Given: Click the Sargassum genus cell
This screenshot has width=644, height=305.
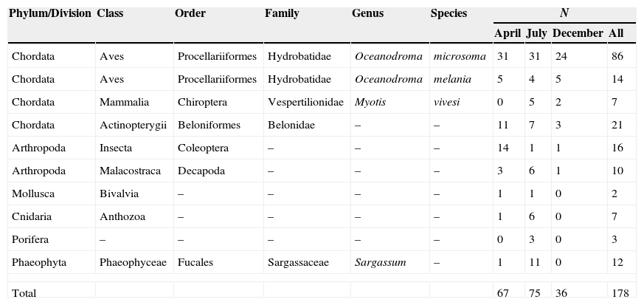Looking at the screenshot, I should [380, 262].
